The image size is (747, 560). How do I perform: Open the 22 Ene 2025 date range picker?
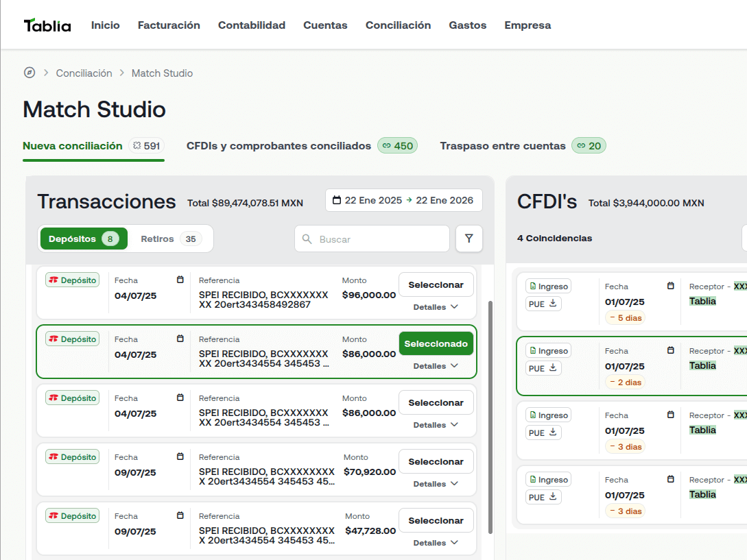pos(403,199)
